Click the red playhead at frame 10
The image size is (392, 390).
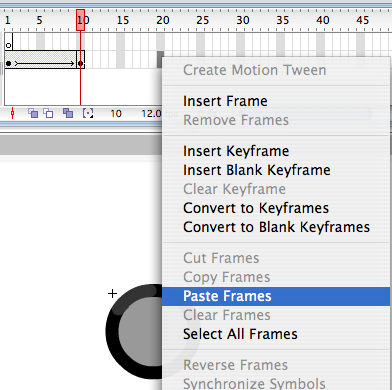point(80,20)
